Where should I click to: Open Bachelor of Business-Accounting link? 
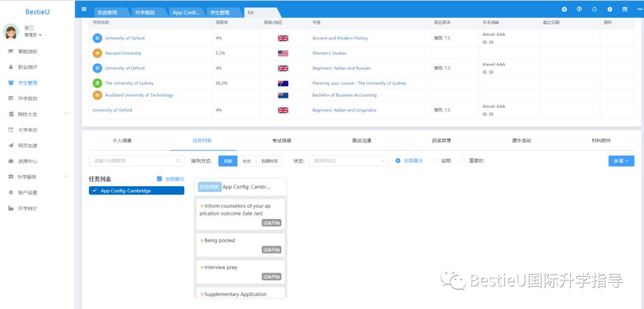tap(344, 95)
